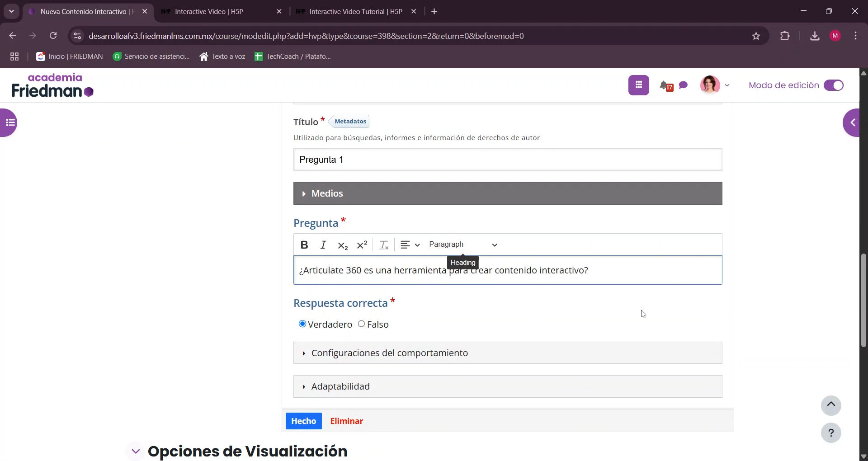Image resolution: width=868 pixels, height=461 pixels.
Task: Reload the page
Action: (53, 36)
